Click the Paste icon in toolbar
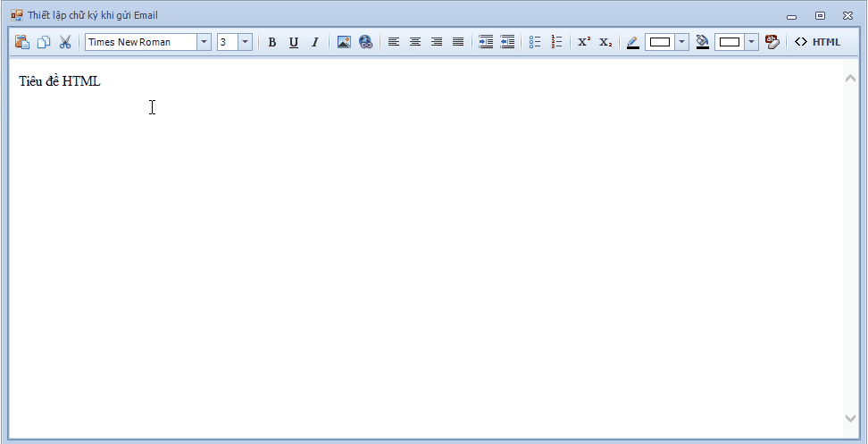Screen dimensions: 868x444 (x=22, y=42)
